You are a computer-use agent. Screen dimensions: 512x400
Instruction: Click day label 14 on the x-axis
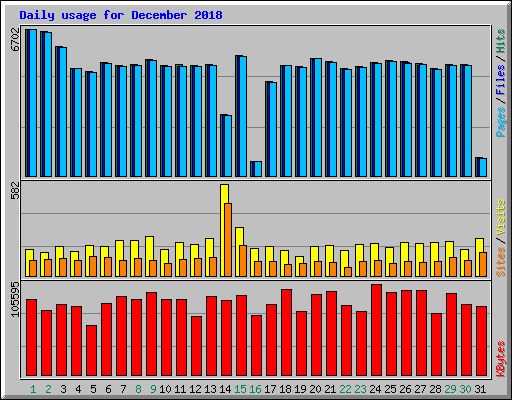tap(225, 389)
